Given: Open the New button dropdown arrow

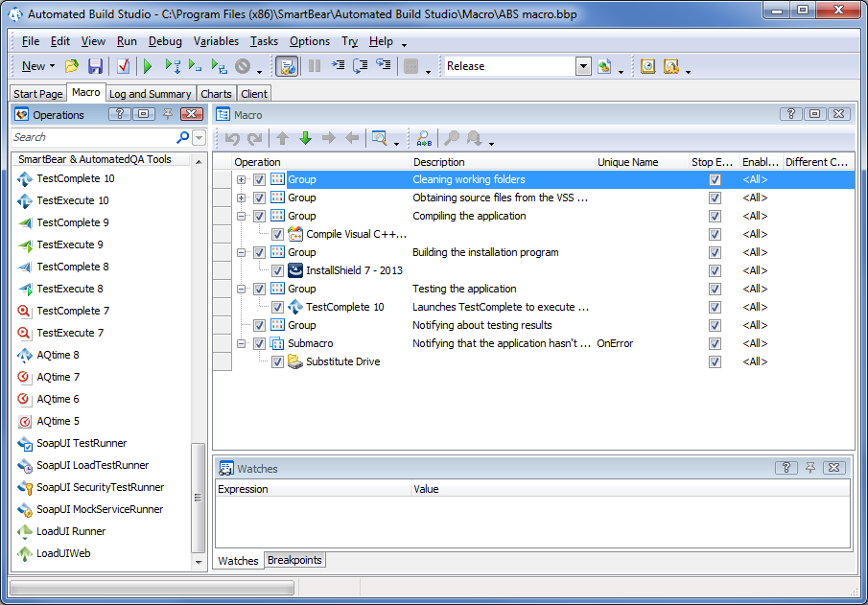Looking at the screenshot, I should pos(52,66).
